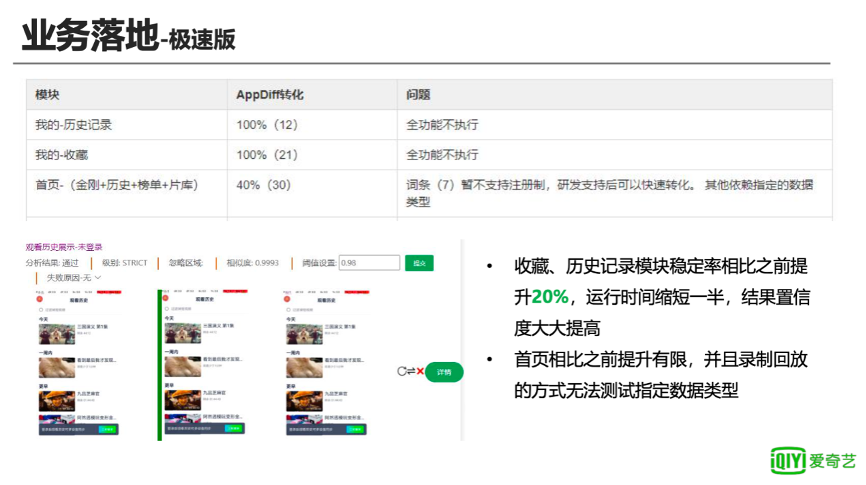The height and width of the screenshot is (485, 866).
Task: Click the 三国演义 thumbnail in middle phone screenshot
Action: pyautogui.click(x=183, y=333)
